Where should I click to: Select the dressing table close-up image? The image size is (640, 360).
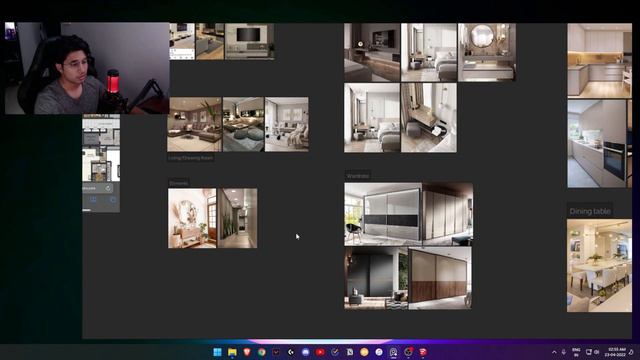[x=429, y=118]
